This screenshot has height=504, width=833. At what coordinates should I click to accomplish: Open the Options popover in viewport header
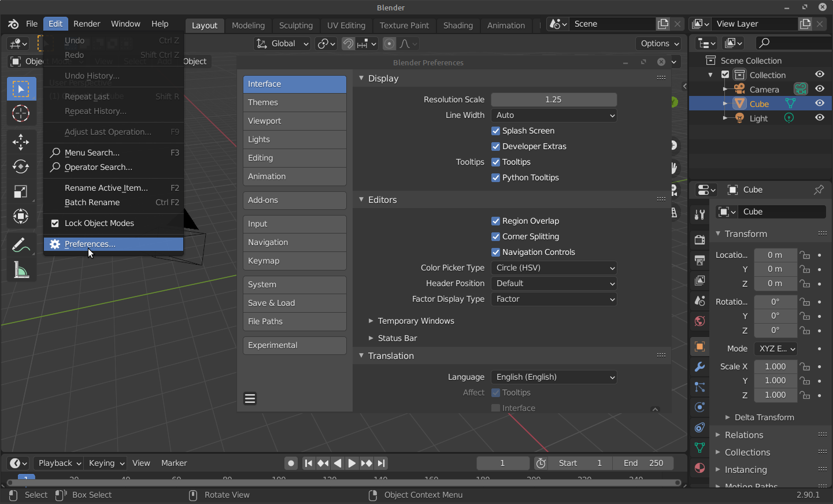(658, 43)
